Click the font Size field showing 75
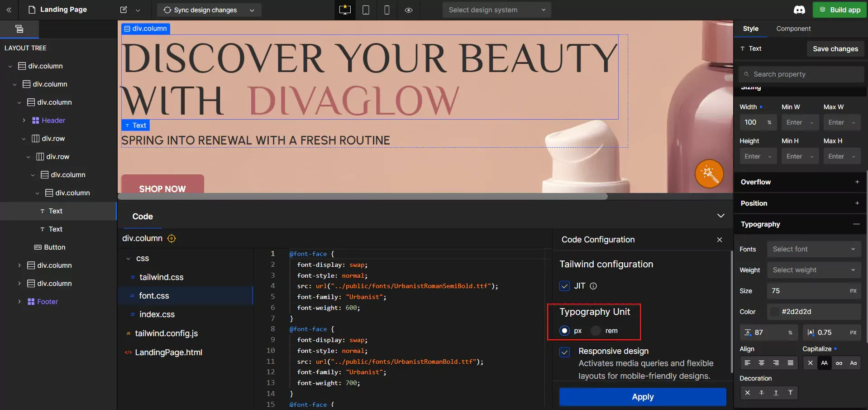 click(x=814, y=291)
